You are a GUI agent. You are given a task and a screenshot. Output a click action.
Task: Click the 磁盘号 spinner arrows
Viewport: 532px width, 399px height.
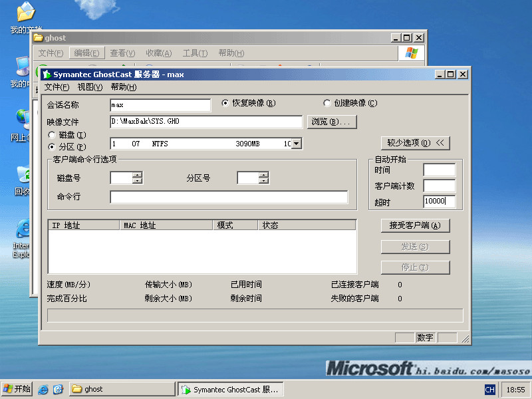tap(137, 178)
